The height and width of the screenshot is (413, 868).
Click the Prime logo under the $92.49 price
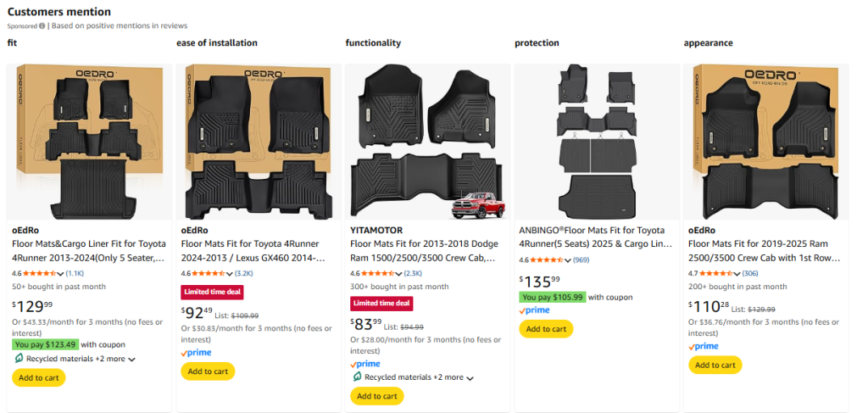pyautogui.click(x=196, y=353)
